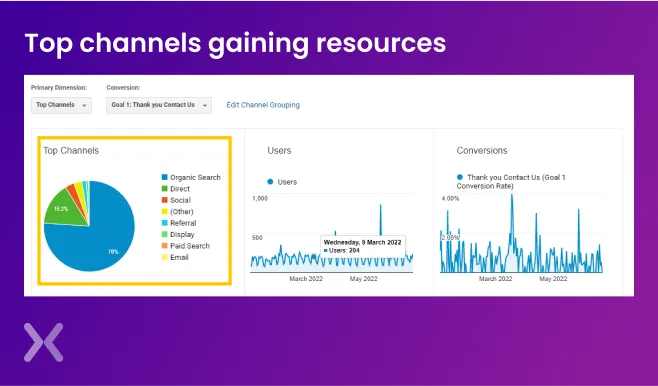Click the Email legend entry
Image resolution: width=658 pixels, height=386 pixels.
point(175,257)
